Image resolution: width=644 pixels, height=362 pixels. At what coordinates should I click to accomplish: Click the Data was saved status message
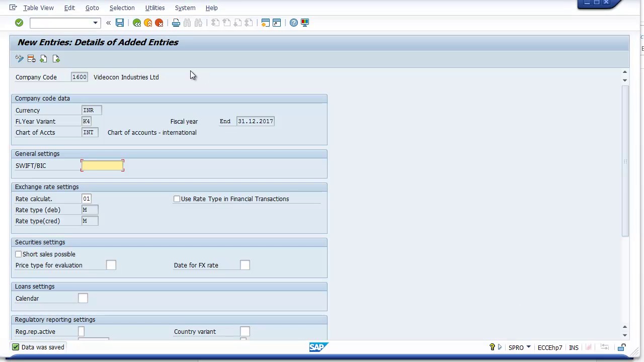pyautogui.click(x=43, y=347)
